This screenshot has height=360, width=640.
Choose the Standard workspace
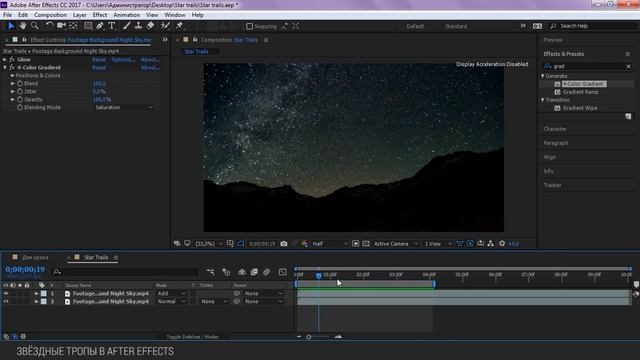456,26
